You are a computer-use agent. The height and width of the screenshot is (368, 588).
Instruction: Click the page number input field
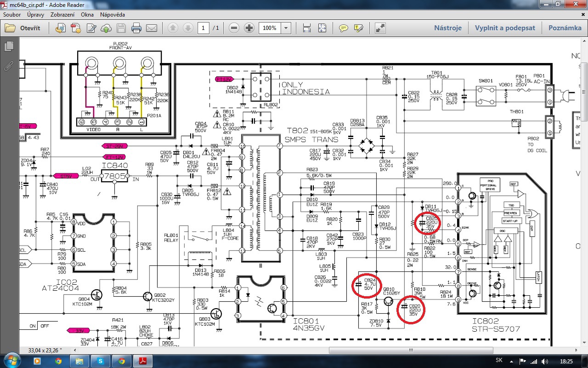204,28
